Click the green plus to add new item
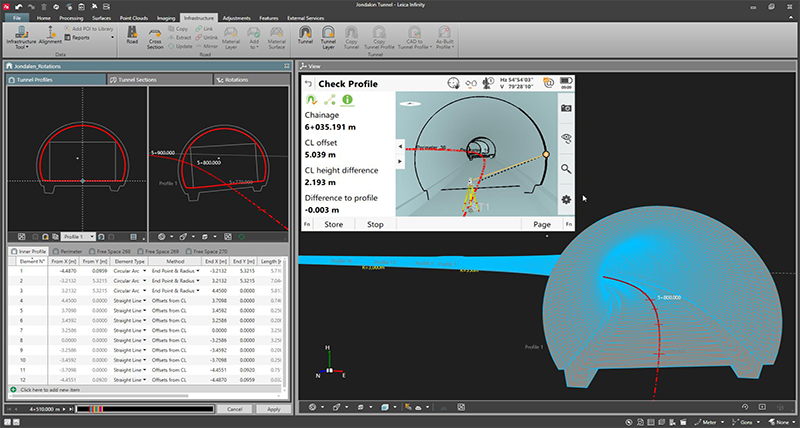This screenshot has height=428, width=800. pos(13,388)
